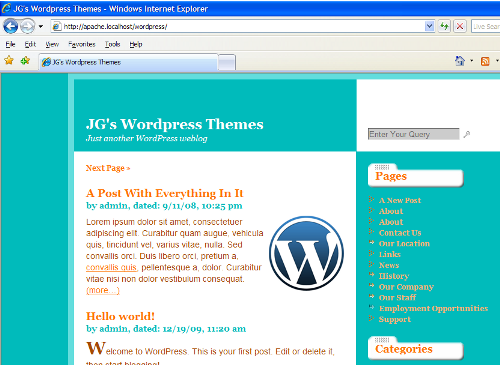Open Favorites Center star icon

point(9,61)
